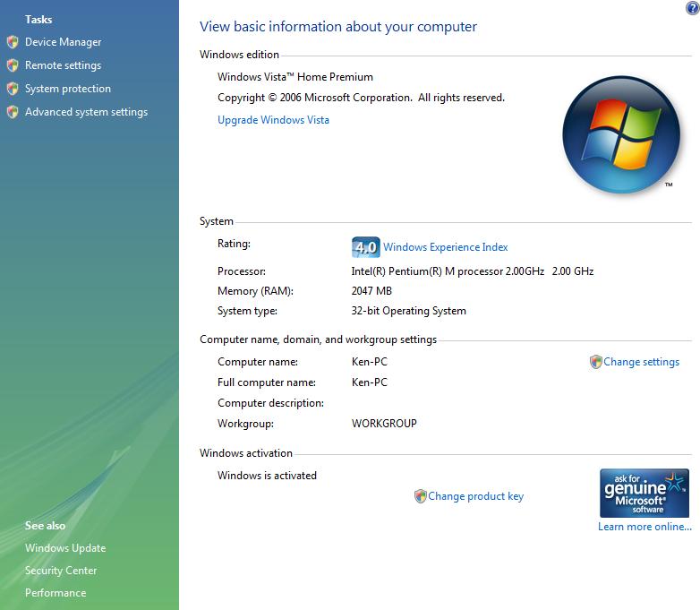
Task: Click Upgrade Windows Vista link
Action: tap(273, 120)
